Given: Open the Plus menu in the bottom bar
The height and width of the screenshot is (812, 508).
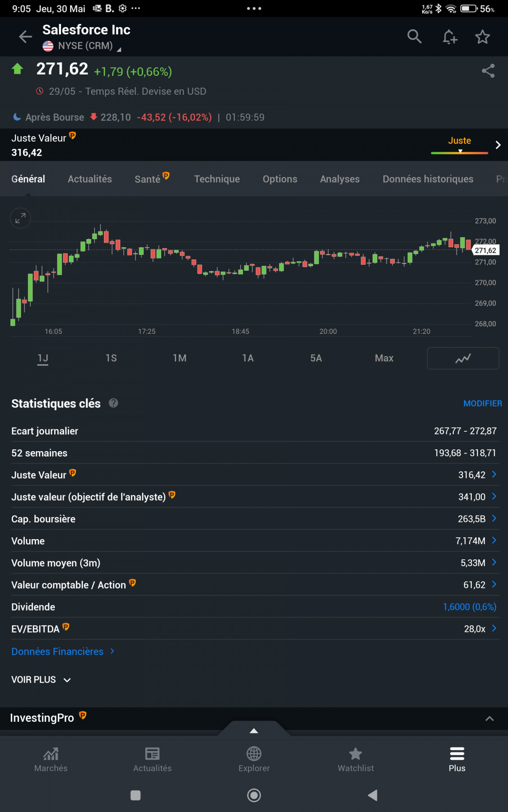Looking at the screenshot, I should (x=457, y=759).
